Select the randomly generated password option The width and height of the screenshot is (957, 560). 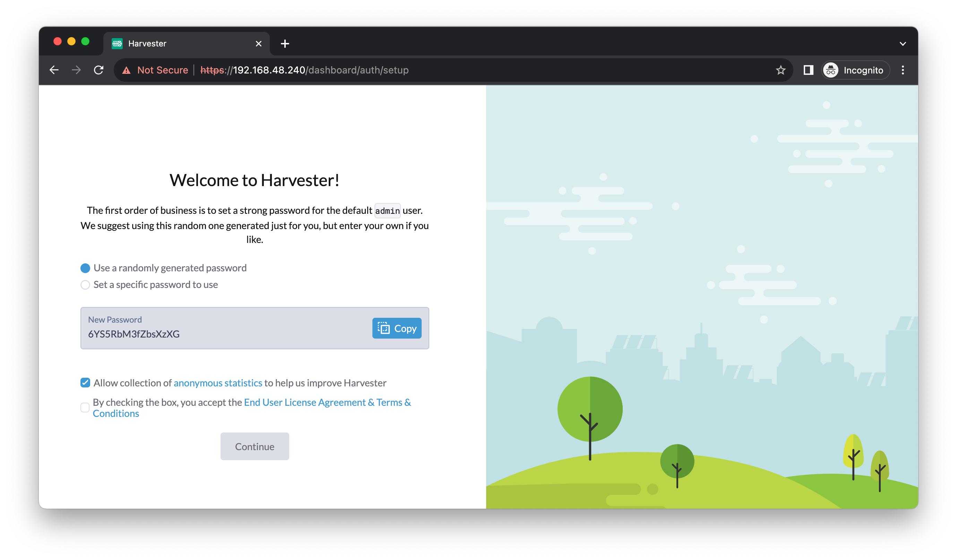click(85, 267)
